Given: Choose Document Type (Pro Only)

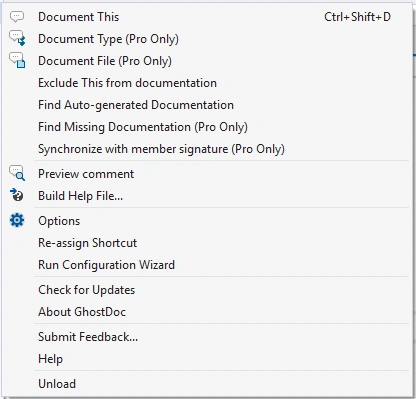Looking at the screenshot, I should pos(207,39).
